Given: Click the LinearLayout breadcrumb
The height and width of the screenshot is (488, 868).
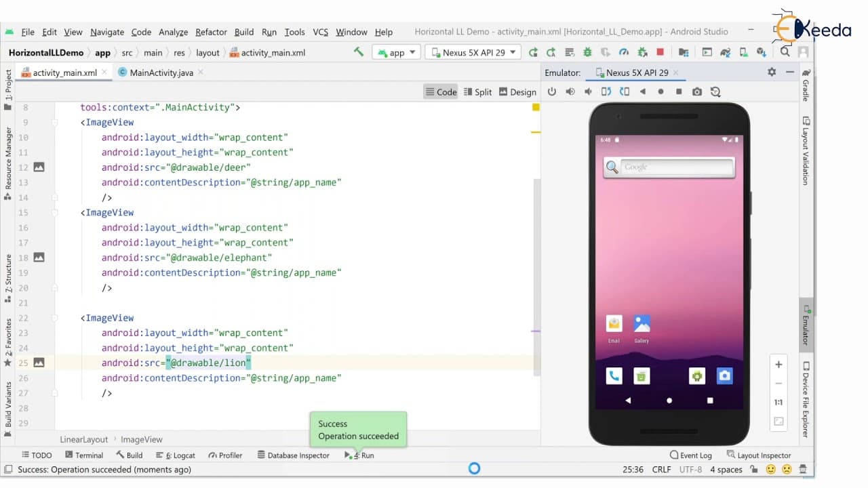Looking at the screenshot, I should (84, 439).
